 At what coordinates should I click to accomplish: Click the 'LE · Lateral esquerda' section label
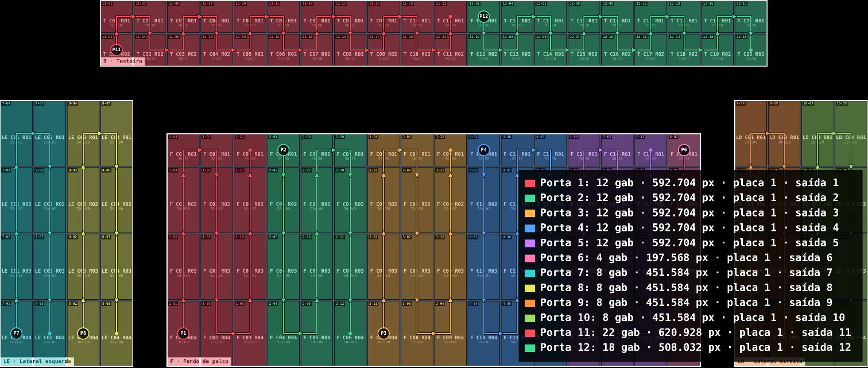(37, 362)
